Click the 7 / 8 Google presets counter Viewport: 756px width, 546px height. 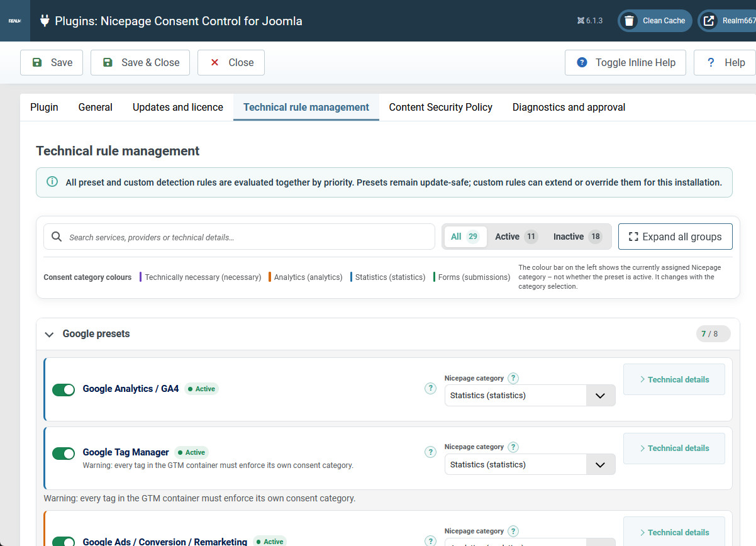(713, 334)
